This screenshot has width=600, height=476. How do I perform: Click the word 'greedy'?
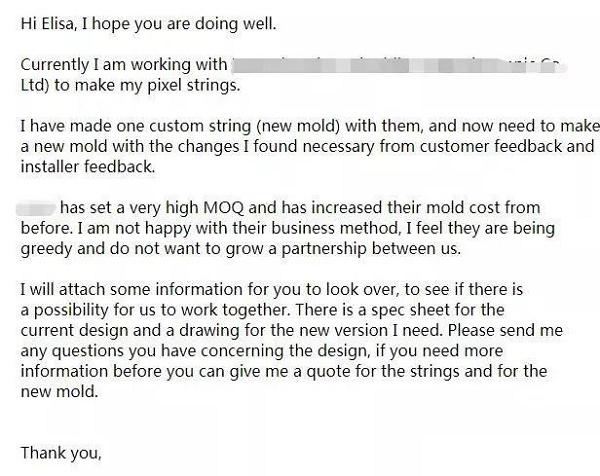[x=46, y=249]
